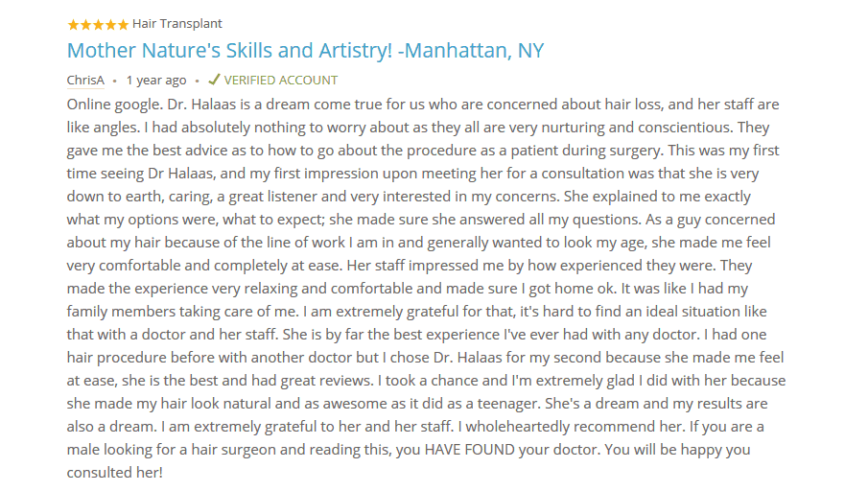Click the '1 year ago' timestamp
This screenshot has height=491, width=868.
pyautogui.click(x=156, y=81)
